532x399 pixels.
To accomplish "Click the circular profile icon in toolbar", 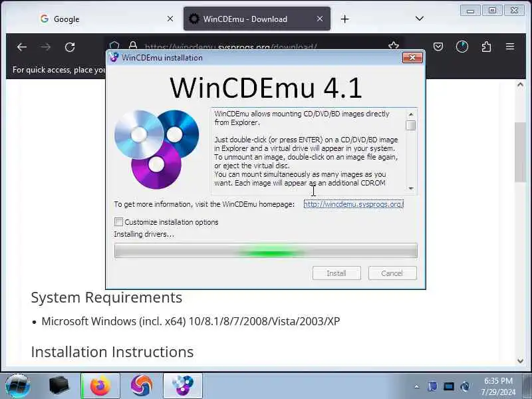I will click(462, 47).
